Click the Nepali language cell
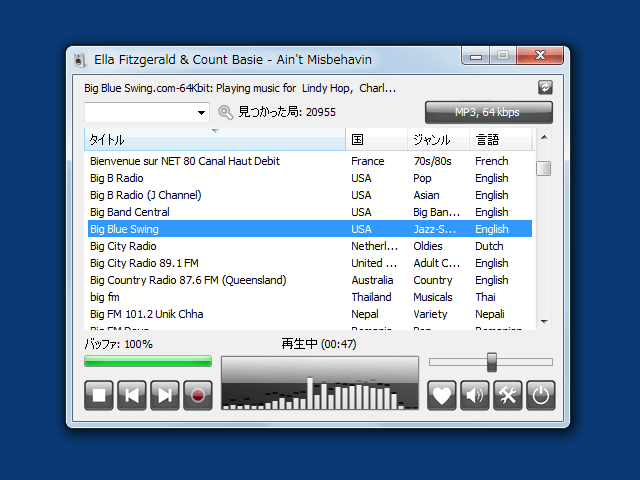 coord(490,314)
